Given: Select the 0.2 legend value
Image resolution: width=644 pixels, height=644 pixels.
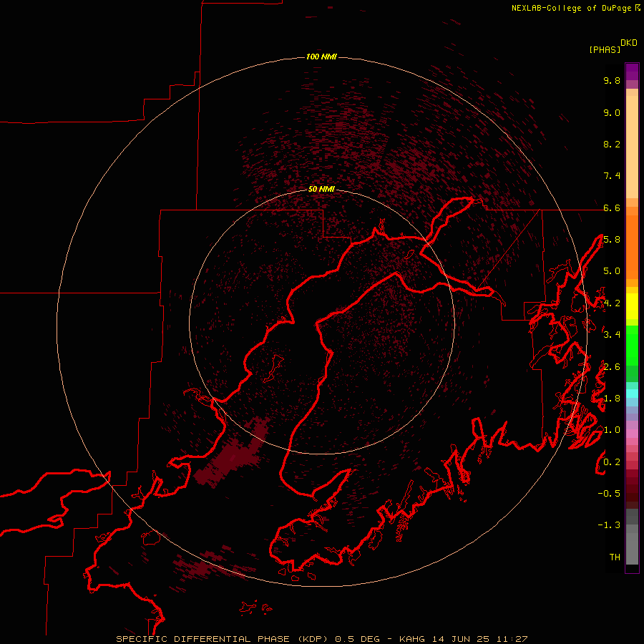Looking at the screenshot, I should tap(612, 462).
